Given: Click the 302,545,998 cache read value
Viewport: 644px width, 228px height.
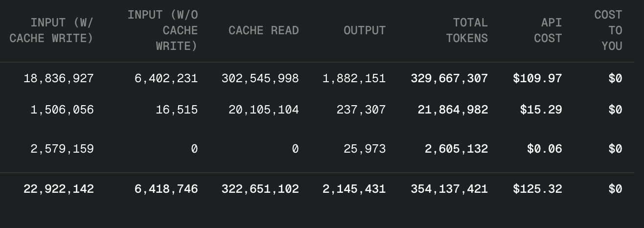Looking at the screenshot, I should tap(260, 78).
